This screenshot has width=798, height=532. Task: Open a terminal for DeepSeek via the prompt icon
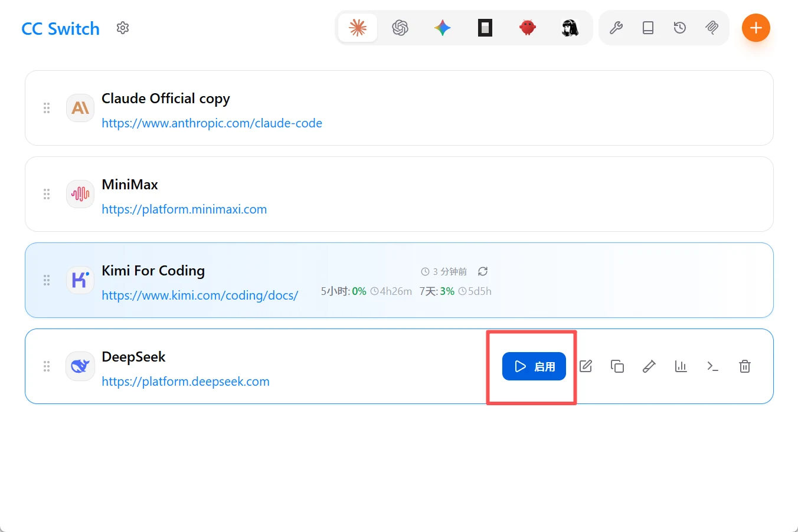coord(713,366)
